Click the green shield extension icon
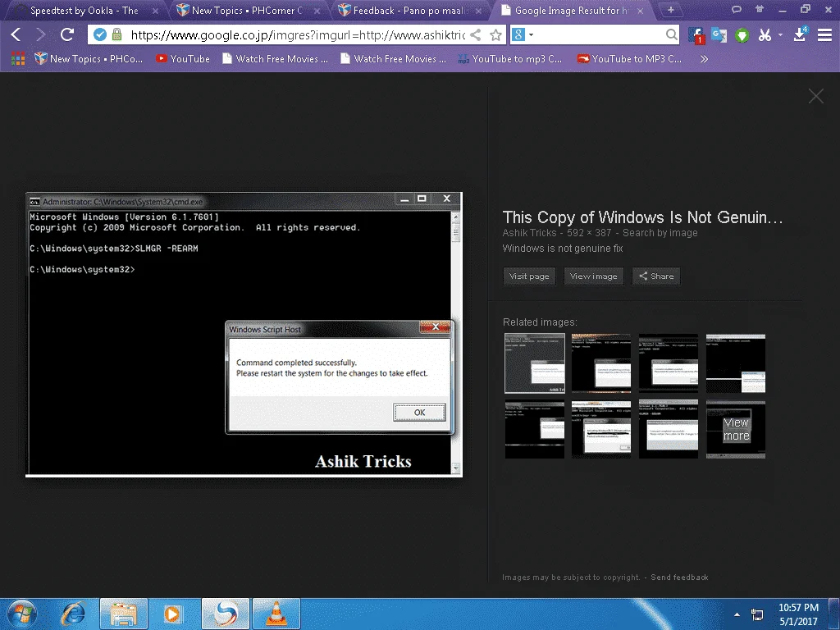 [742, 36]
